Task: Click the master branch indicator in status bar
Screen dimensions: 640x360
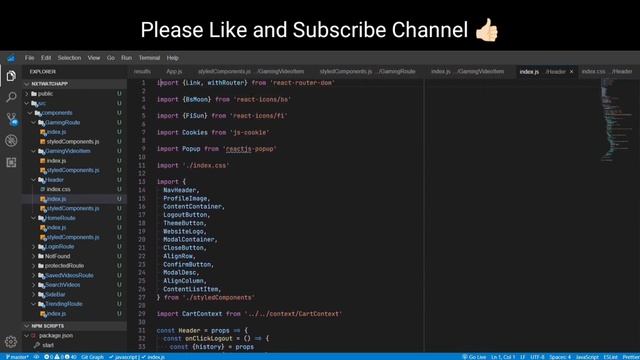Action: (x=17, y=357)
